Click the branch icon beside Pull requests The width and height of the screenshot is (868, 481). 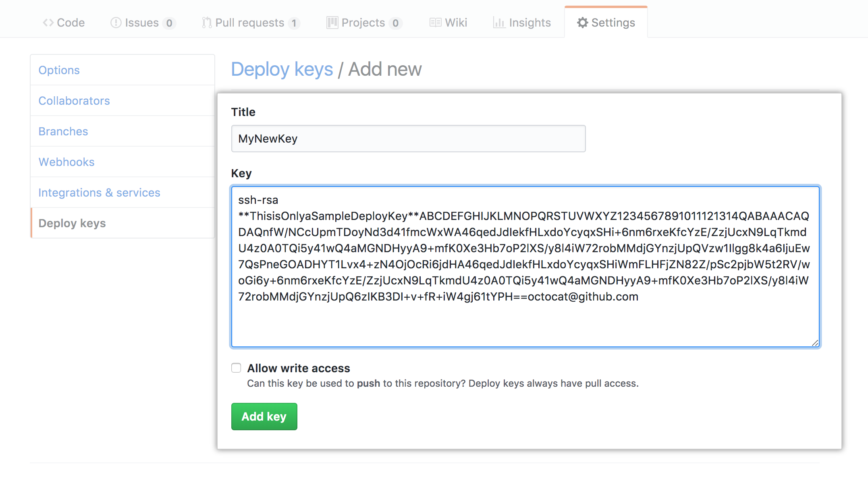[x=206, y=23]
